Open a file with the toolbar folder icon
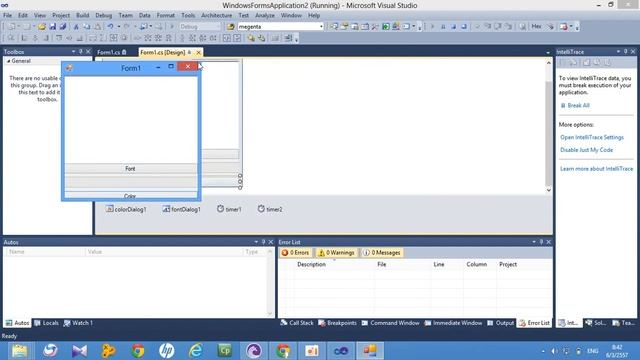Image resolution: width=640 pixels, height=360 pixels. pos(42,27)
